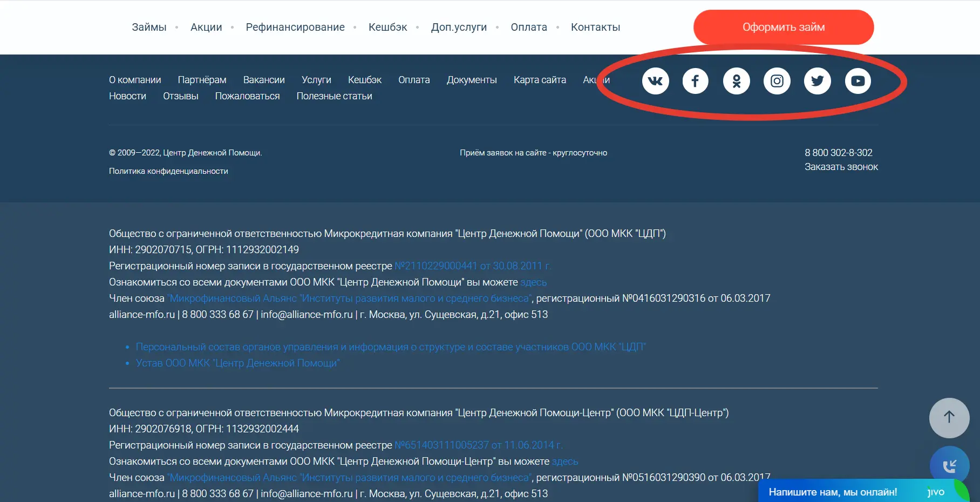Click ИНН: 2902070715 text line

click(204, 250)
